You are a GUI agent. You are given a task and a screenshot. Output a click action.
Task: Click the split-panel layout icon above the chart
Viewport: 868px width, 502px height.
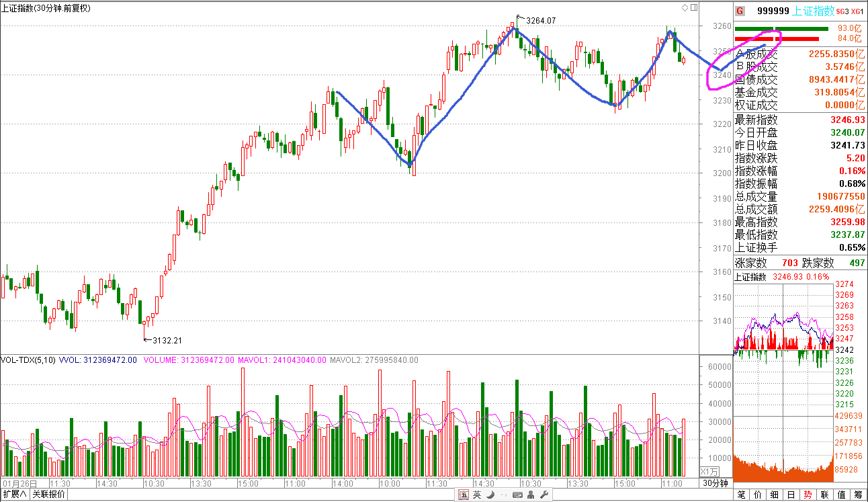(x=693, y=8)
